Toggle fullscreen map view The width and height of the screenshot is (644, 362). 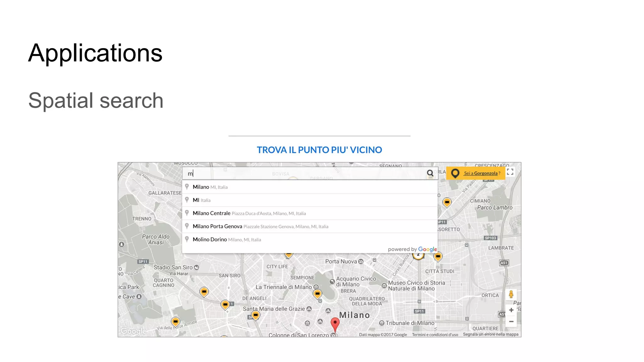tap(510, 172)
